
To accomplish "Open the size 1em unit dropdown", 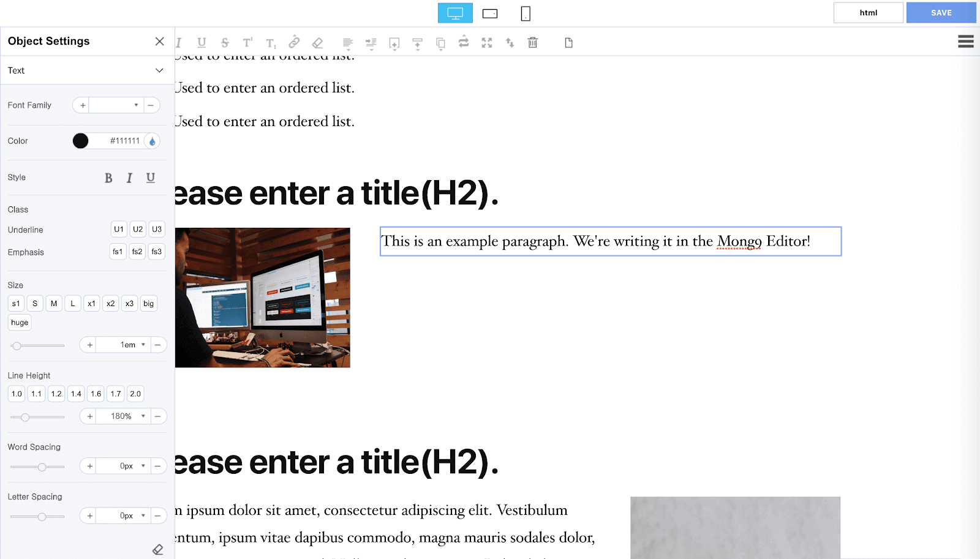I will pos(123,345).
